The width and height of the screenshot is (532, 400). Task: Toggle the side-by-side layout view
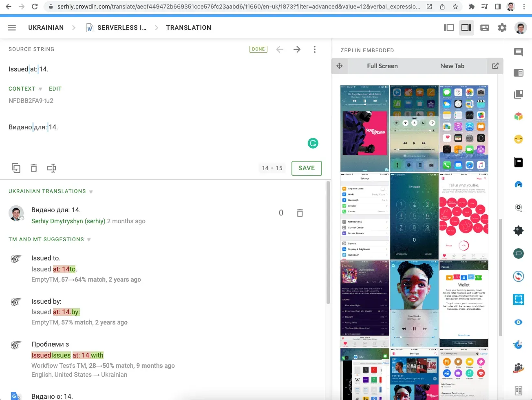click(x=466, y=27)
